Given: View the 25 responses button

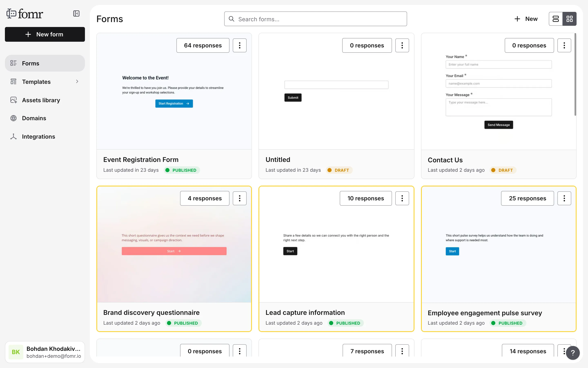Looking at the screenshot, I should 528,198.
